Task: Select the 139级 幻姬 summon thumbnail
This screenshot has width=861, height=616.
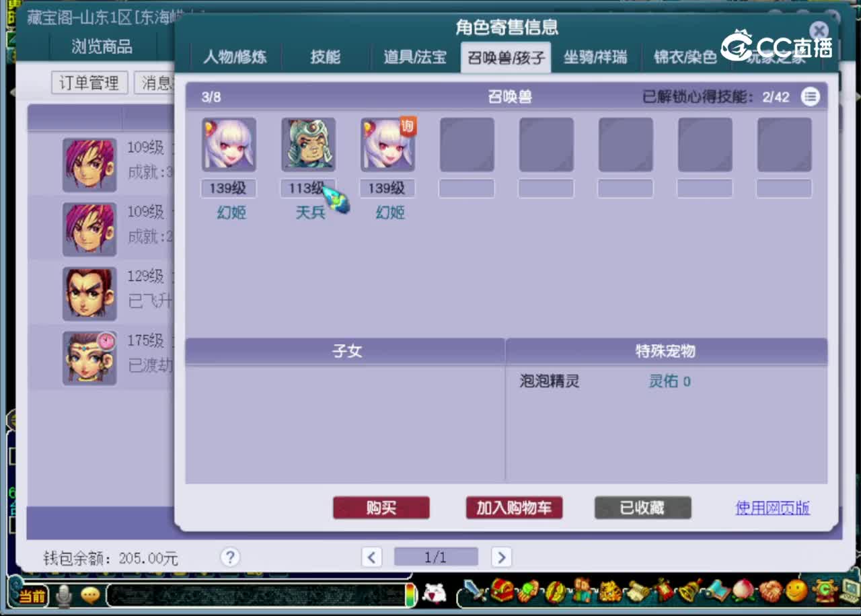Action: click(x=229, y=143)
